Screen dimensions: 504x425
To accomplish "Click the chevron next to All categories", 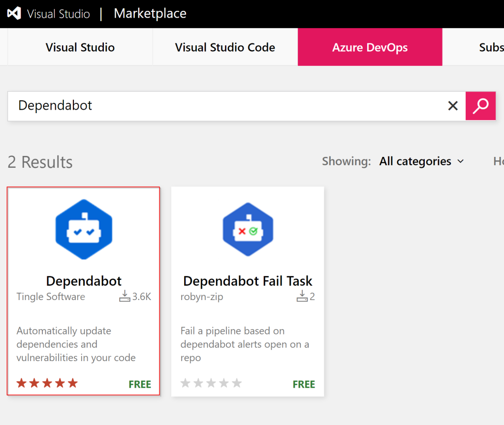I will coord(461,161).
